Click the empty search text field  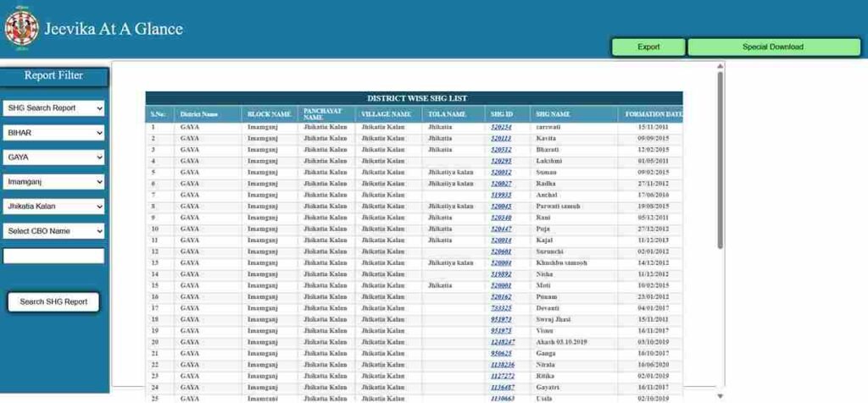click(53, 256)
